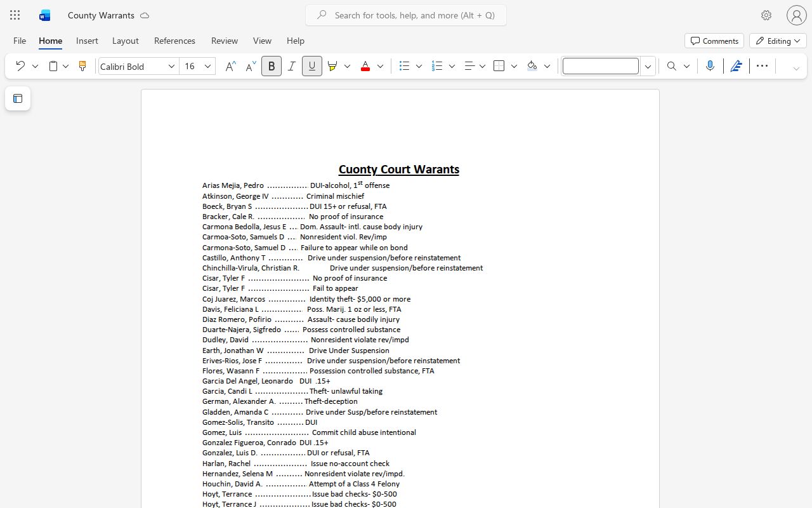The image size is (812, 508).
Task: Switch to the References tab
Action: click(174, 41)
